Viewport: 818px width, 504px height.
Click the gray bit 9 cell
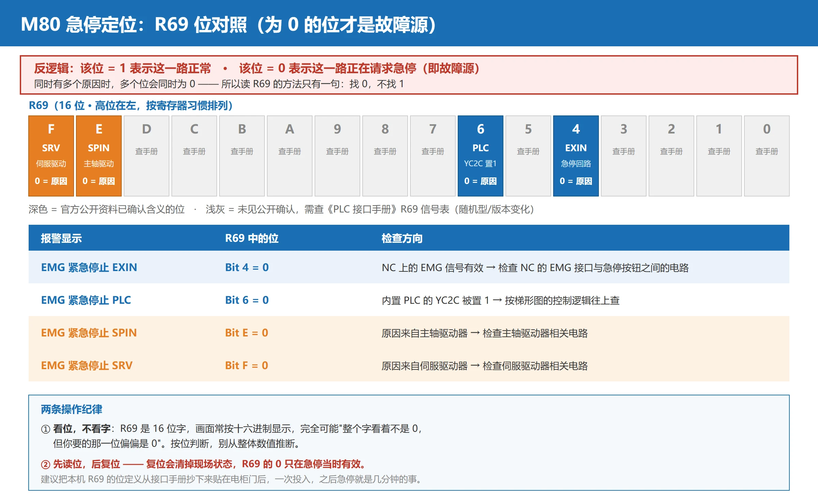pos(337,156)
